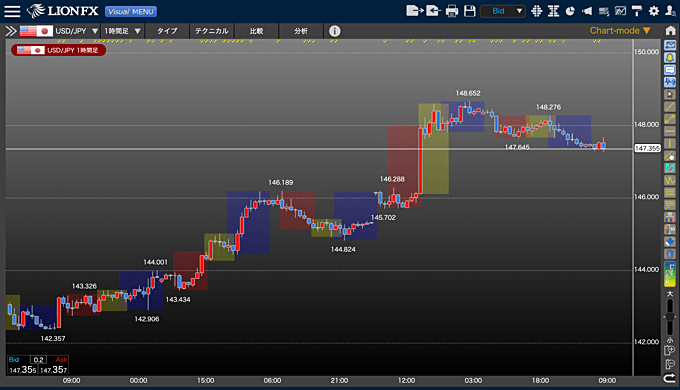Click the information icon in chart toolbar
This screenshot has height=390, width=680.
pyautogui.click(x=334, y=31)
